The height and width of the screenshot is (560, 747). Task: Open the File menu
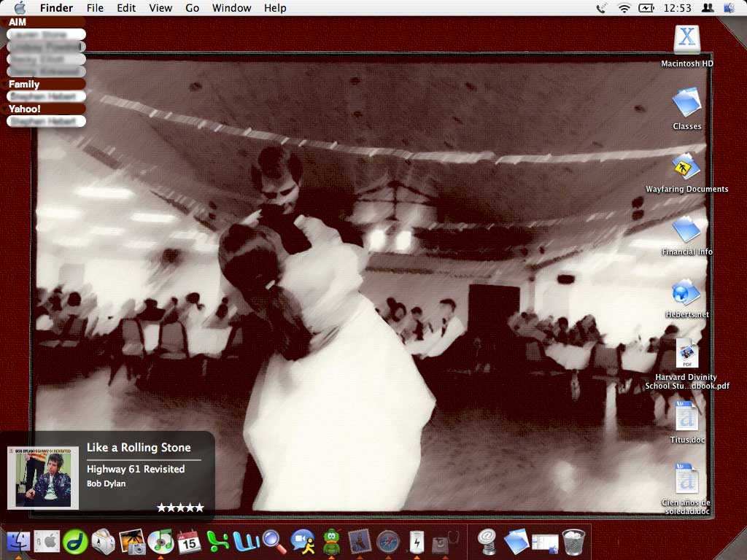click(95, 8)
